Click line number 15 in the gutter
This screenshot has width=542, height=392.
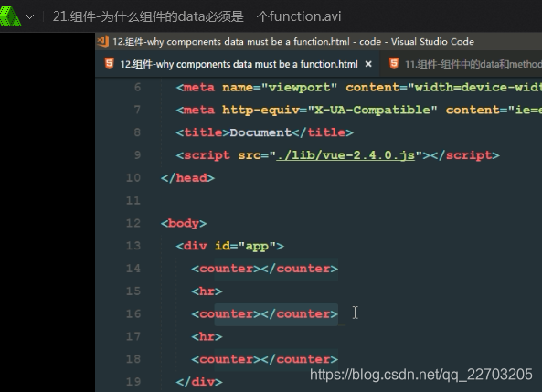[x=133, y=291]
